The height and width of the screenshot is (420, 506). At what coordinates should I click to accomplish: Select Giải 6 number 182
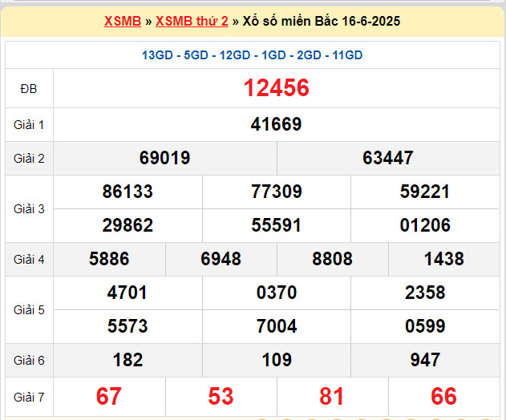pos(128,360)
